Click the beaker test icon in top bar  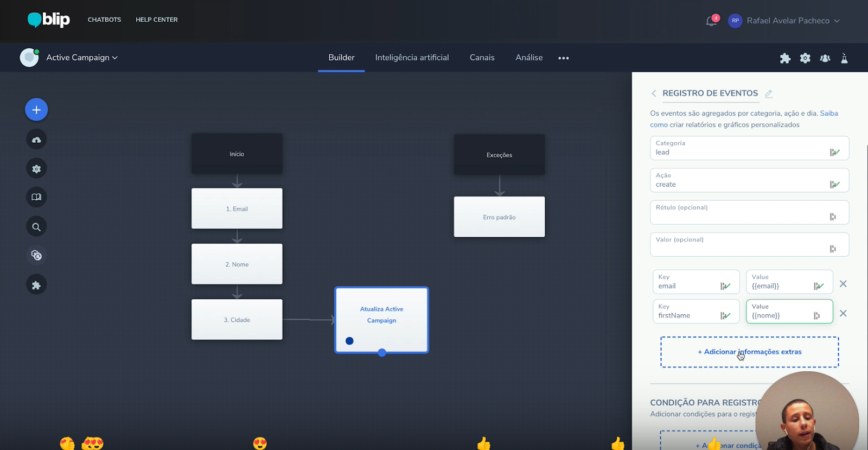(844, 58)
